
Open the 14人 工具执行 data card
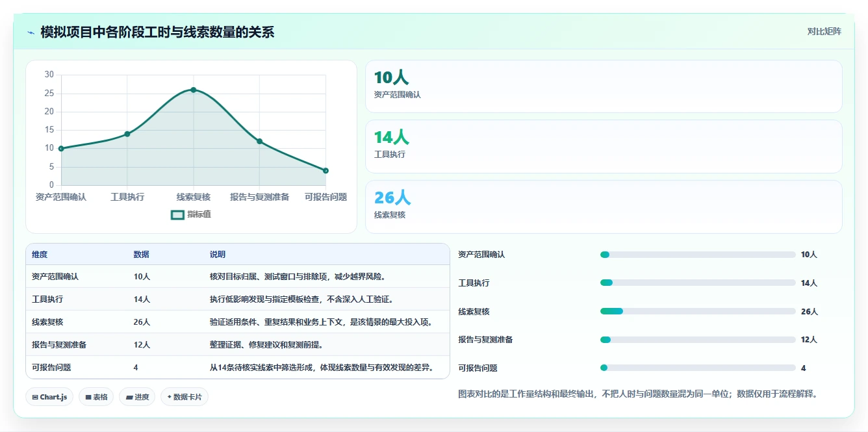[604, 146]
